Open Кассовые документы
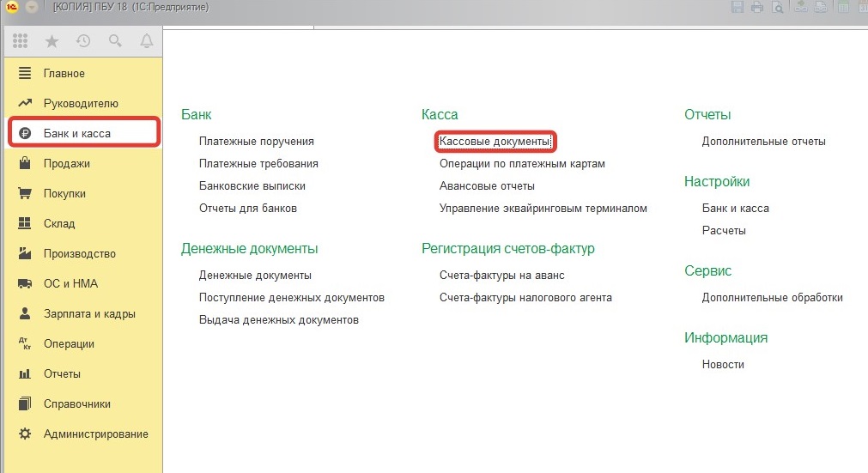 coord(495,141)
